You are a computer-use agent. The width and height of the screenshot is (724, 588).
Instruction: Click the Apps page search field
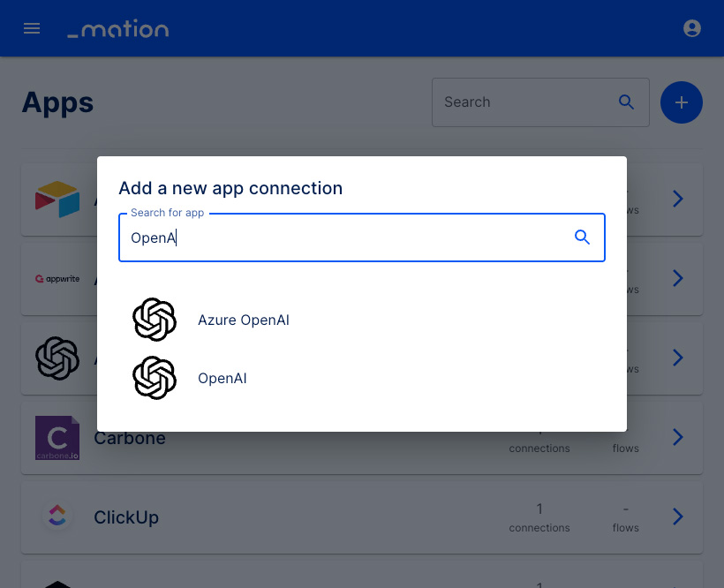540,102
